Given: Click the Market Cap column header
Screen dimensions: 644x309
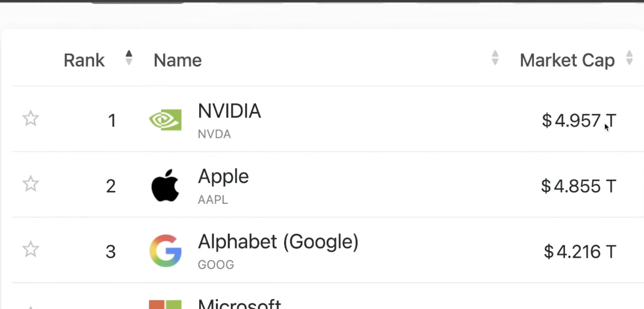Looking at the screenshot, I should pos(567,60).
